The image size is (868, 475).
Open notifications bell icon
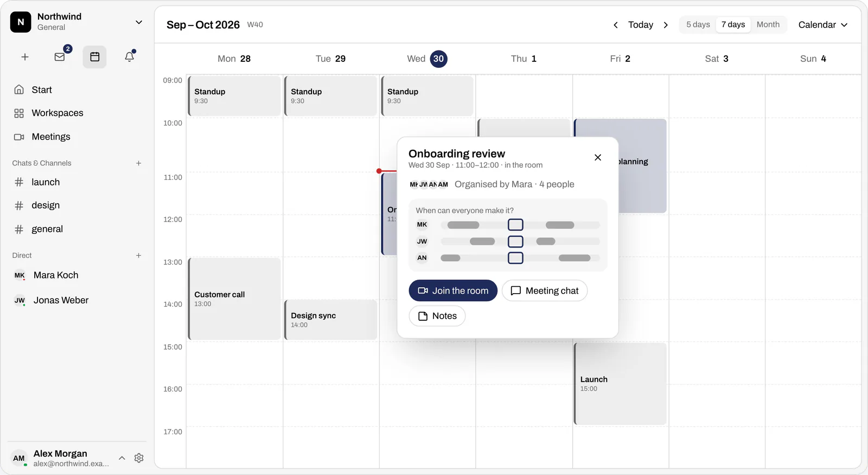(129, 56)
